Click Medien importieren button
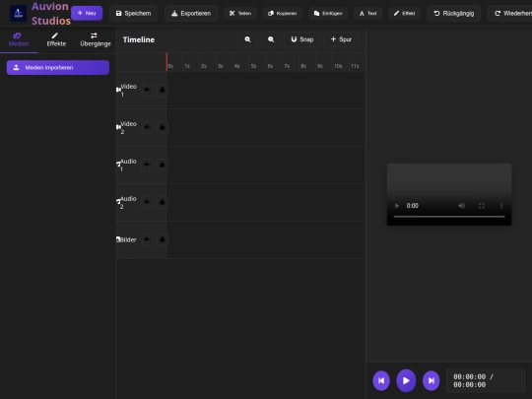Viewport: 532px width, 399px height. [58, 68]
